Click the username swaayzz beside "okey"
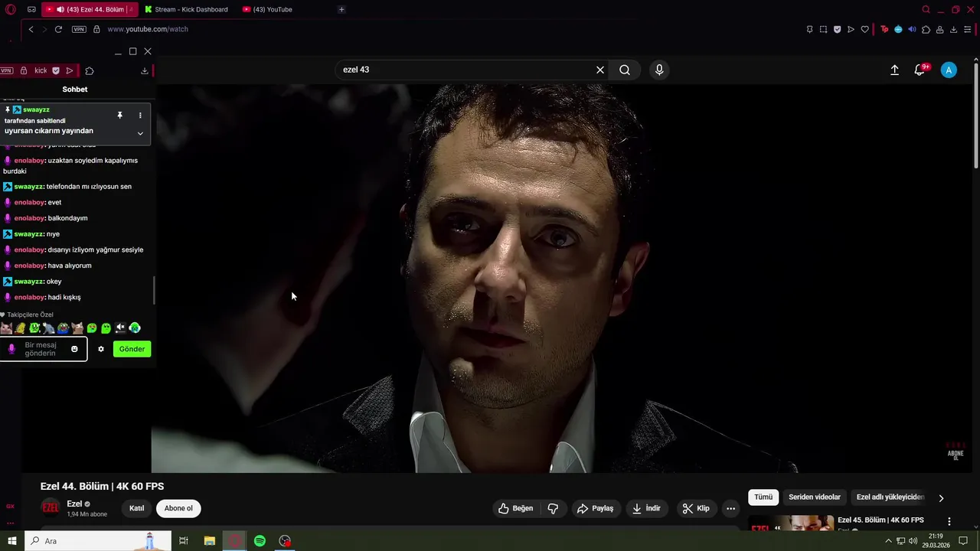The width and height of the screenshot is (980, 551). [29, 282]
